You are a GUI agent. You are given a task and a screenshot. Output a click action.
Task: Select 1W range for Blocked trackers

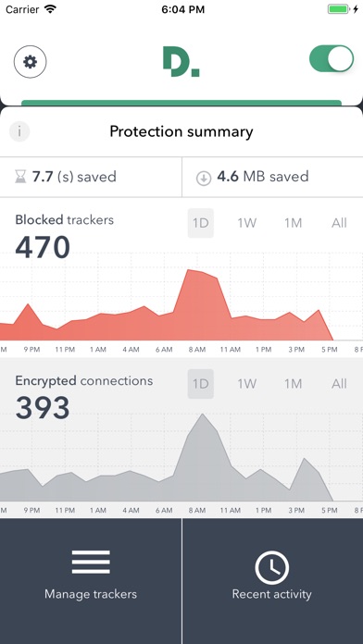(246, 223)
